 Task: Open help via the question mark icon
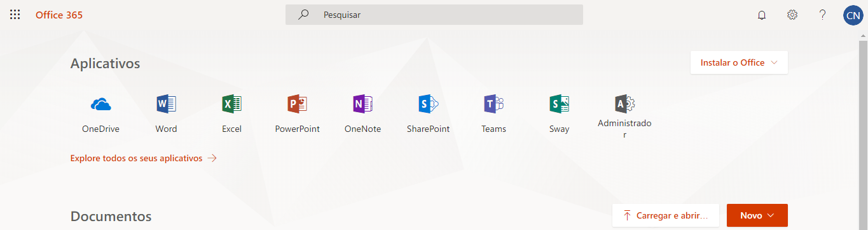tap(822, 15)
